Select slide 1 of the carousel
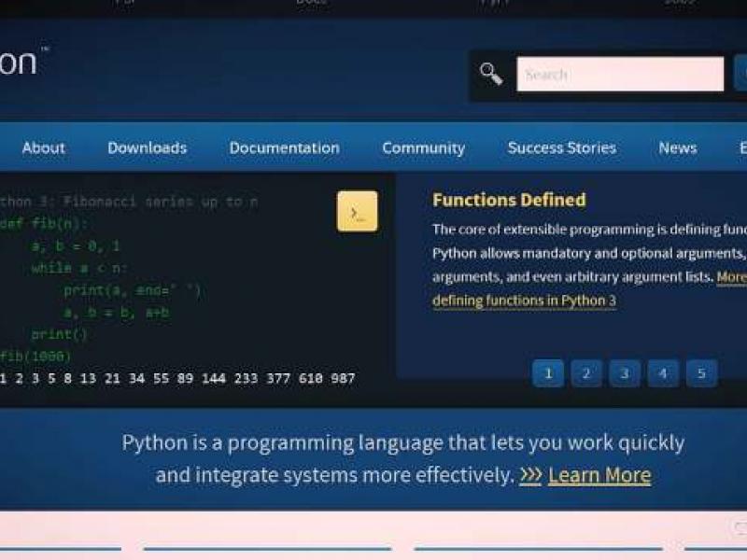The image size is (747, 560). pos(548,373)
